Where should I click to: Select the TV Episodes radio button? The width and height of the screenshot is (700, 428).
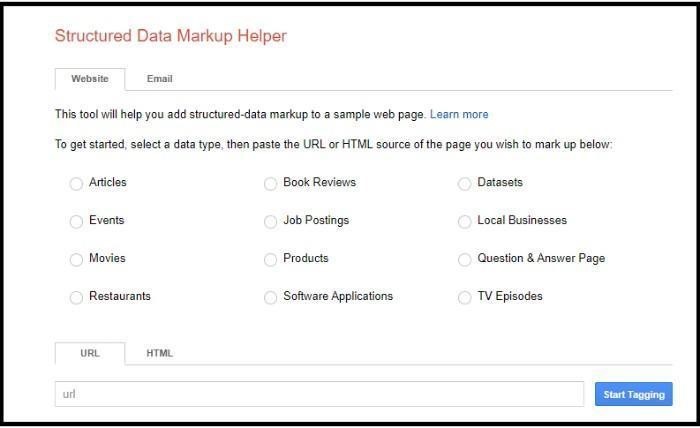click(465, 297)
